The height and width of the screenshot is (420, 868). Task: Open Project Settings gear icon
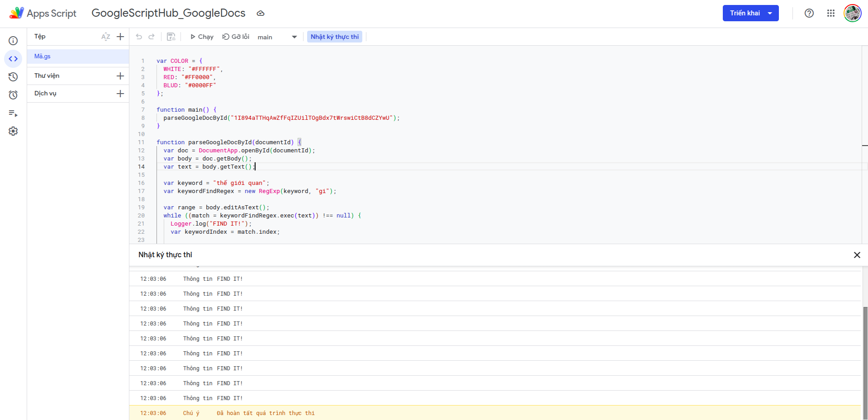click(13, 131)
